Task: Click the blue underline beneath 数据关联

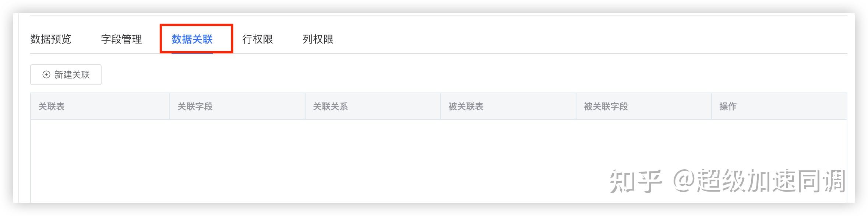Action: coord(192,53)
